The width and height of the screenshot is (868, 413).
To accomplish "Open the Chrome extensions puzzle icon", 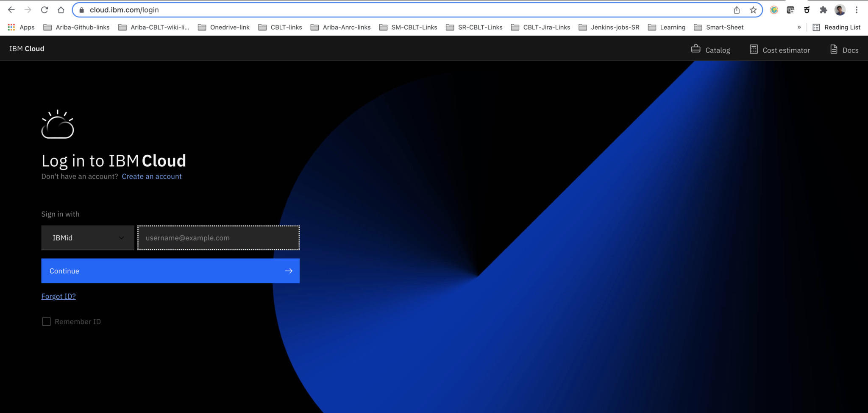I will point(823,10).
